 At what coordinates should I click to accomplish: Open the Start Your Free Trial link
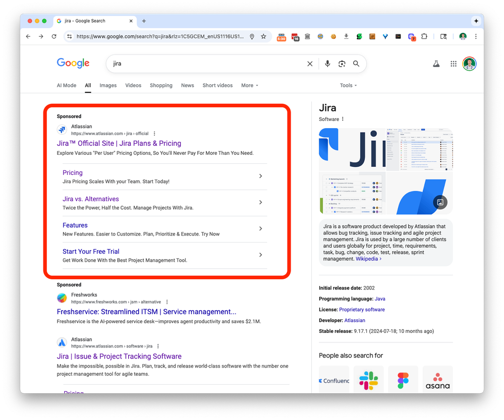pyautogui.click(x=91, y=252)
